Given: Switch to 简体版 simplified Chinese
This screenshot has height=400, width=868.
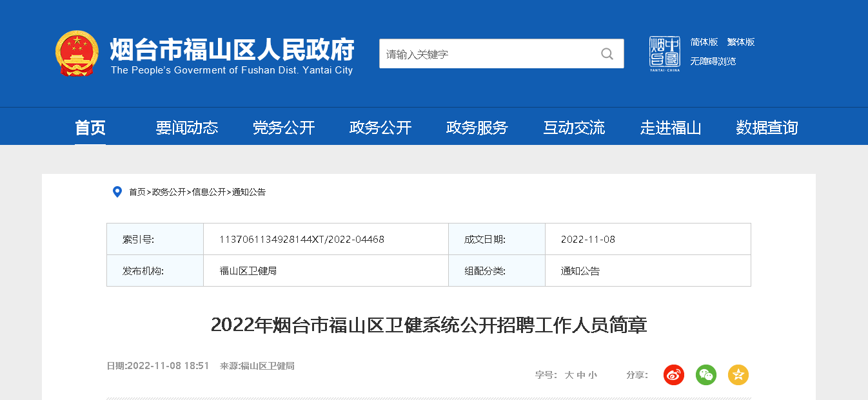Looking at the screenshot, I should [x=704, y=42].
